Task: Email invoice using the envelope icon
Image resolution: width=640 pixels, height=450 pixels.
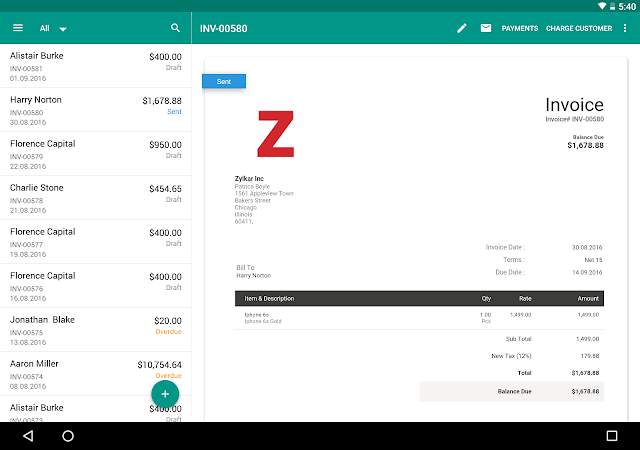Action: (486, 28)
